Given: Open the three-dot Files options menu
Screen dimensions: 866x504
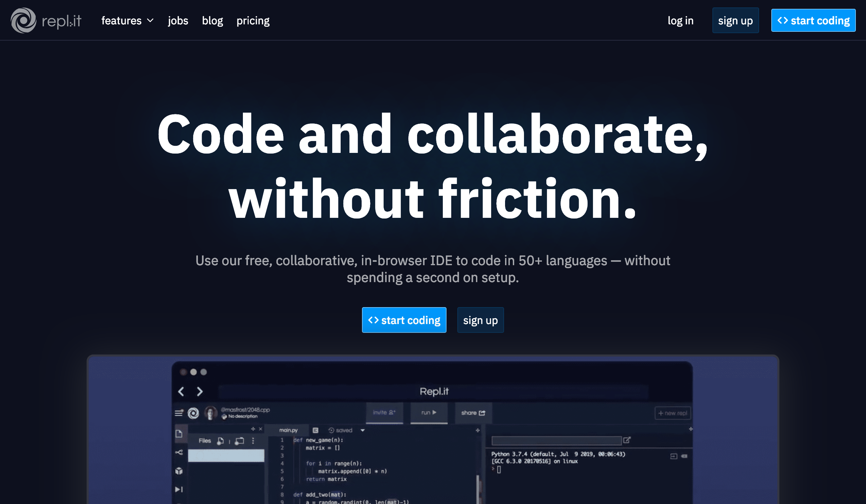Looking at the screenshot, I should click(x=253, y=441).
